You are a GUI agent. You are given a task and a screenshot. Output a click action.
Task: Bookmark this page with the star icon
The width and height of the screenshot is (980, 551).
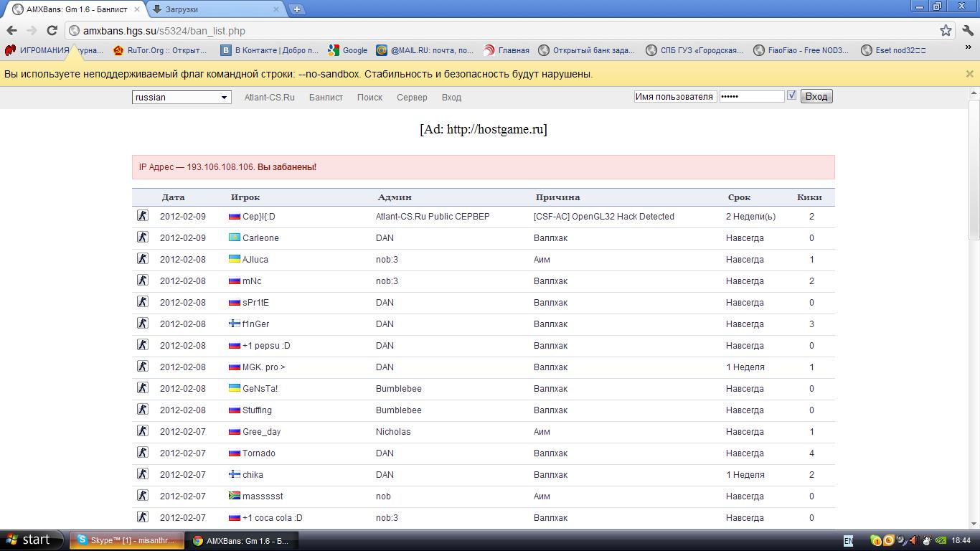[x=946, y=30]
